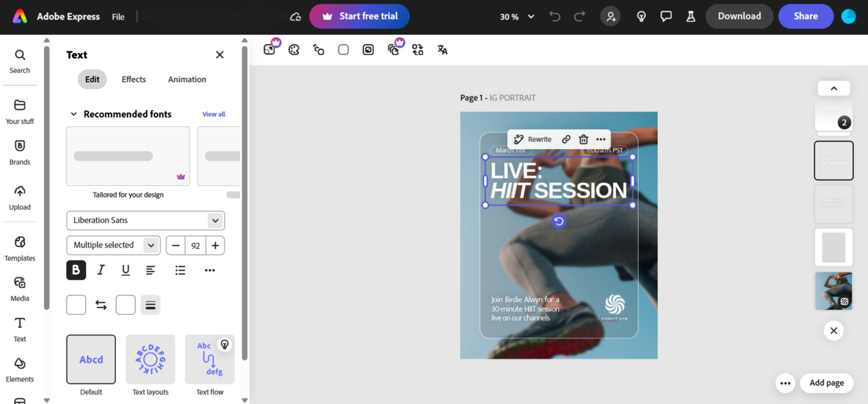Screen dimensions: 868x404
Task: Open the Upload panel
Action: [20, 197]
